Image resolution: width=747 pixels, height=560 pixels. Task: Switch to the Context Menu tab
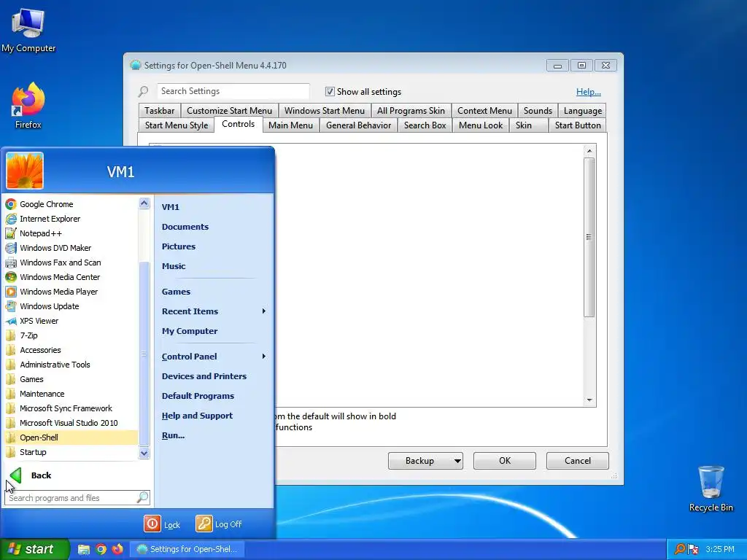click(484, 111)
